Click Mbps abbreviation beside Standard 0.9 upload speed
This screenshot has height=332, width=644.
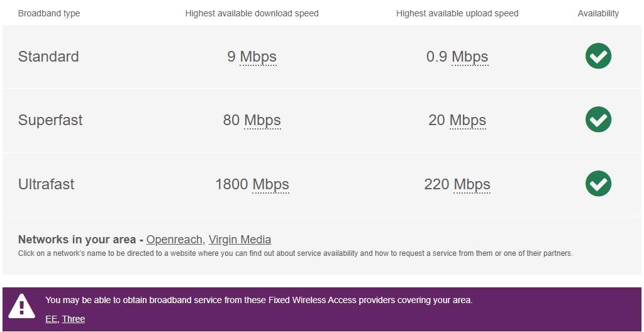tap(470, 57)
